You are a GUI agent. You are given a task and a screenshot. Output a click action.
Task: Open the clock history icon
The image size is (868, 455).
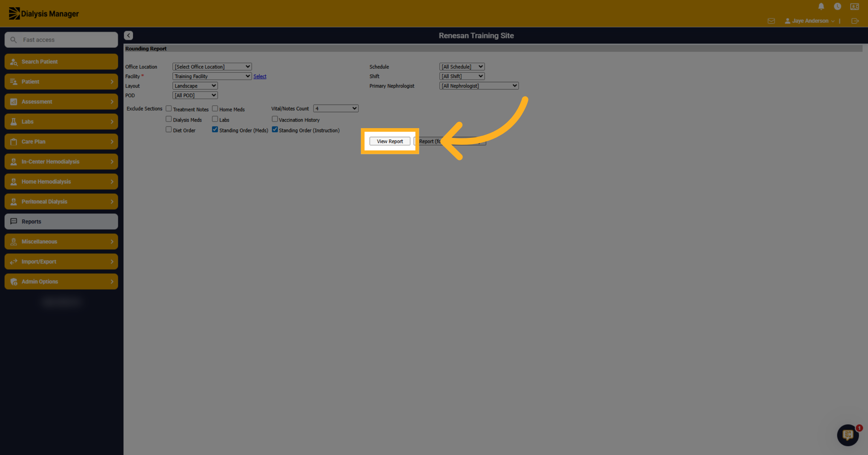837,7
